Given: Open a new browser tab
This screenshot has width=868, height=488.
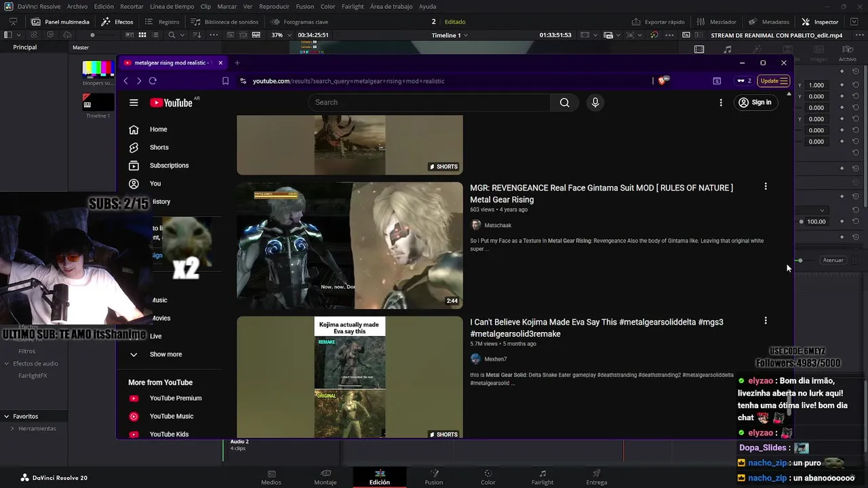Looking at the screenshot, I should [237, 62].
